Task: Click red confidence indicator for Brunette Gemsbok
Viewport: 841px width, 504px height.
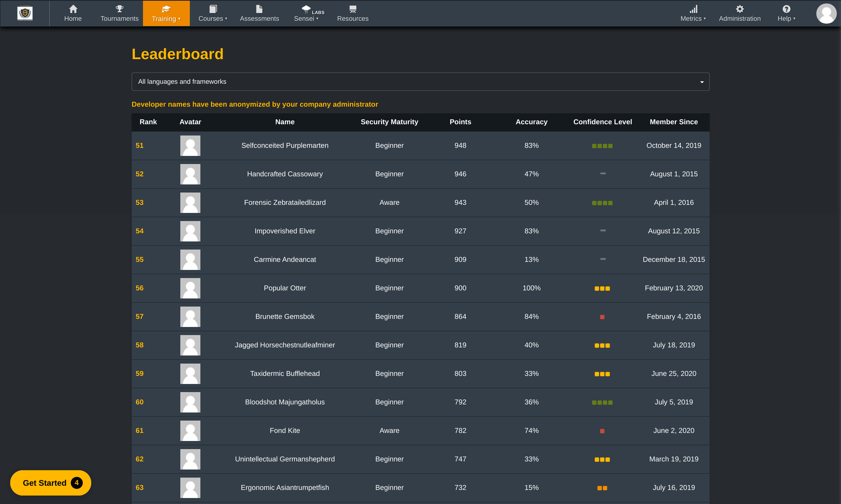Action: pos(602,317)
